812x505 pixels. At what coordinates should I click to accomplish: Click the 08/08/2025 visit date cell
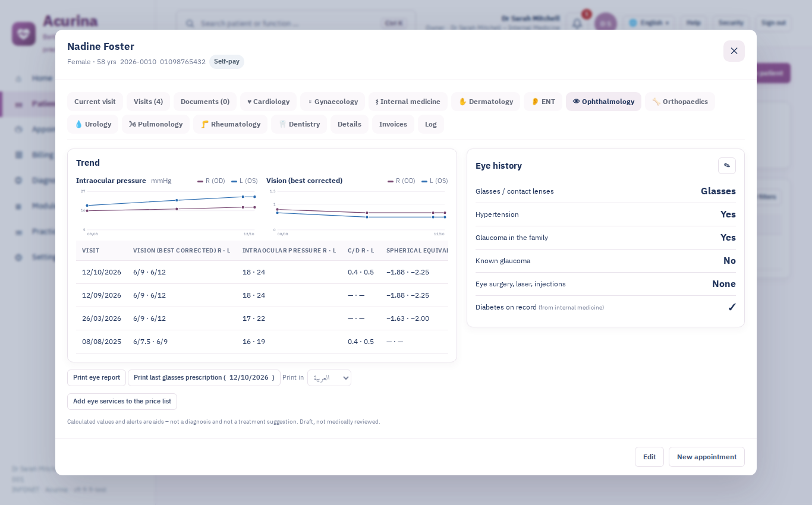[102, 342]
